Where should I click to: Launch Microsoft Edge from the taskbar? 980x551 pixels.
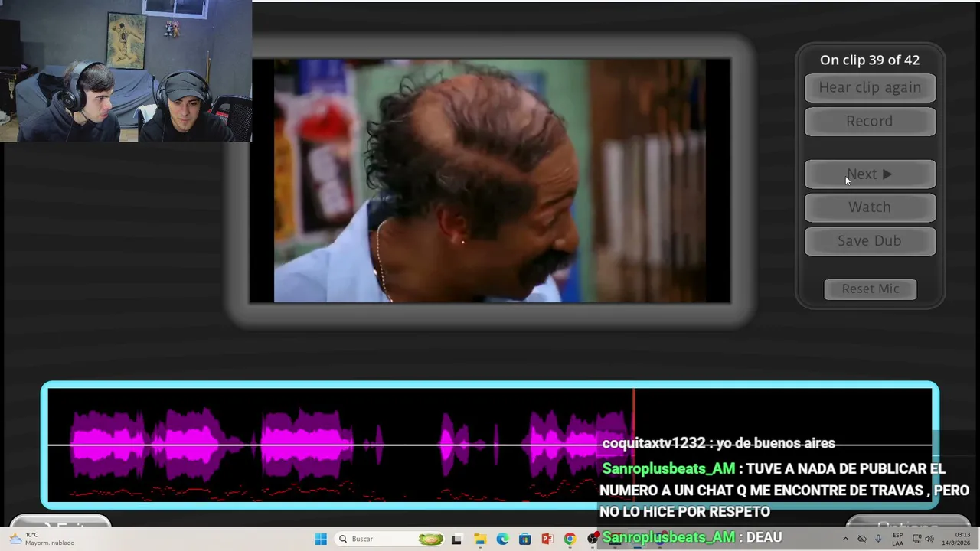point(502,539)
